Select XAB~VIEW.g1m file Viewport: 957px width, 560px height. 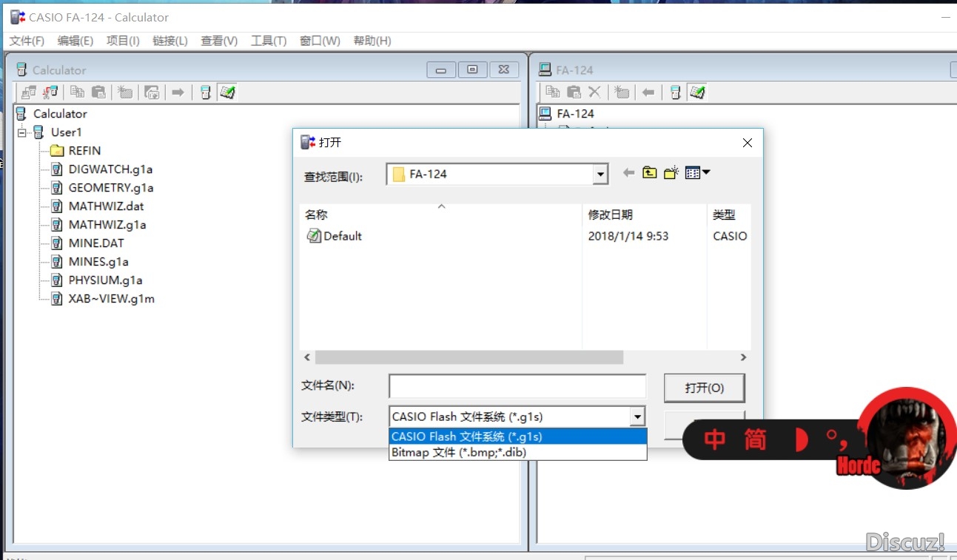(111, 299)
